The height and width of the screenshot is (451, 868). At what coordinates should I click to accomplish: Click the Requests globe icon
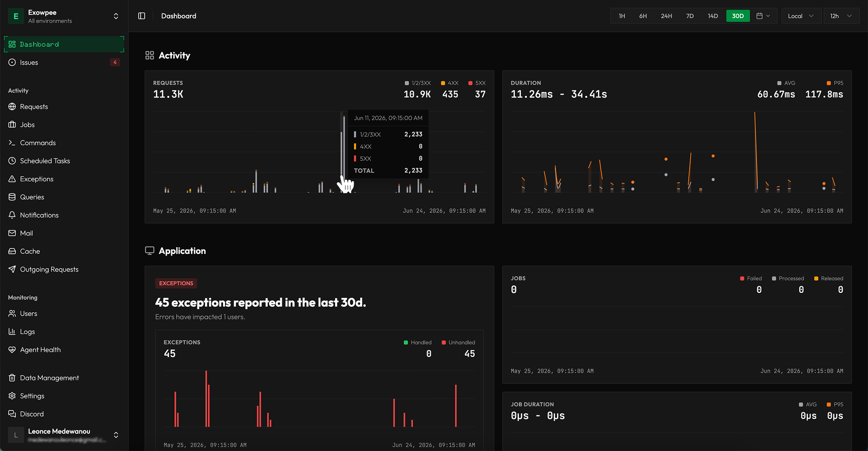click(x=12, y=106)
